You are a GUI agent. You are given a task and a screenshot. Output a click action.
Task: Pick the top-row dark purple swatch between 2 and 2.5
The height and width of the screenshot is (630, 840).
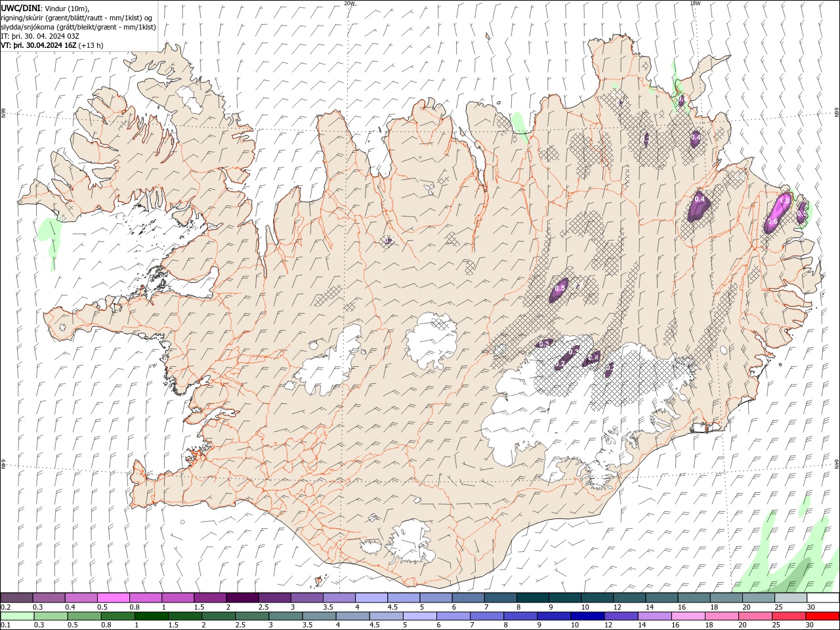tap(241, 598)
